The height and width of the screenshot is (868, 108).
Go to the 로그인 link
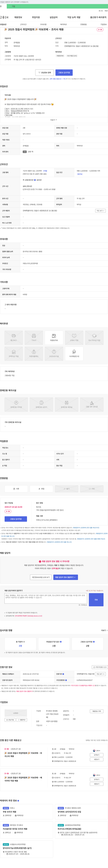(101, 11)
